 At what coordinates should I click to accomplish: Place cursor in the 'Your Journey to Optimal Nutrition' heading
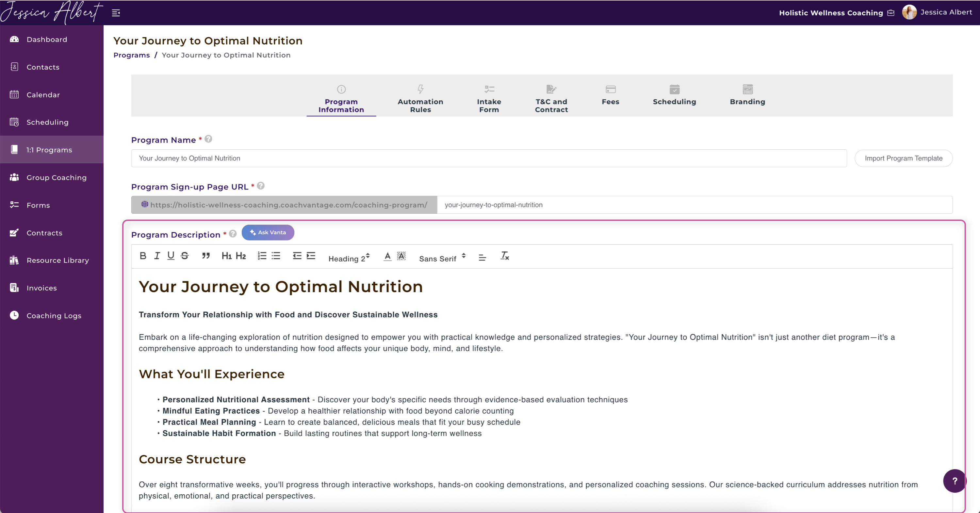[281, 287]
